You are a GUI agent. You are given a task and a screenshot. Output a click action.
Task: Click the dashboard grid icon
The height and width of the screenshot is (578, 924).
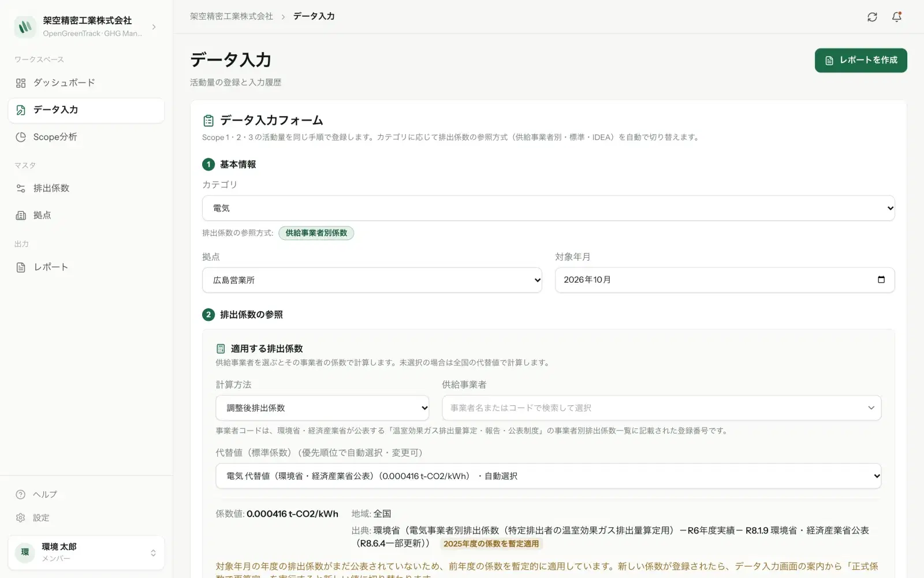click(21, 83)
